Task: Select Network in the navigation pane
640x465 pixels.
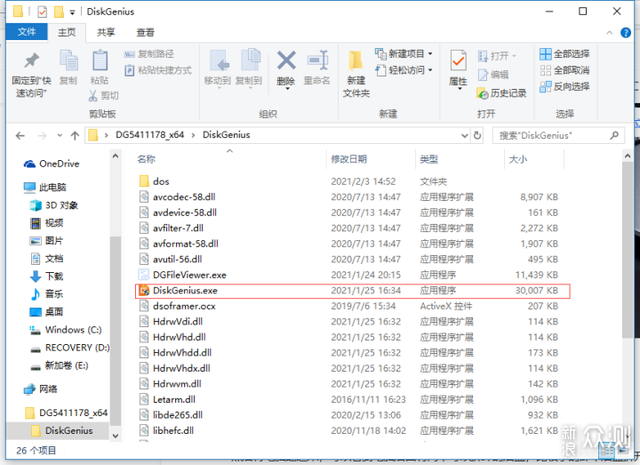Action: (40, 389)
